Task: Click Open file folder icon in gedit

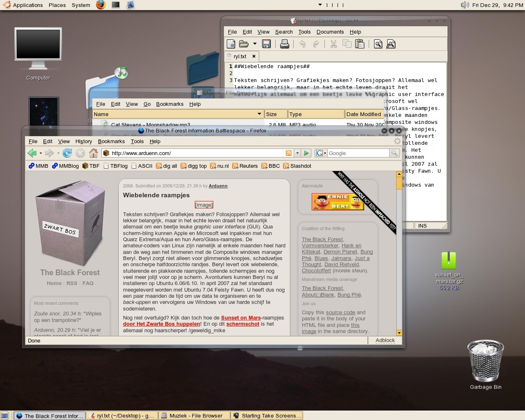Action: pyautogui.click(x=244, y=44)
